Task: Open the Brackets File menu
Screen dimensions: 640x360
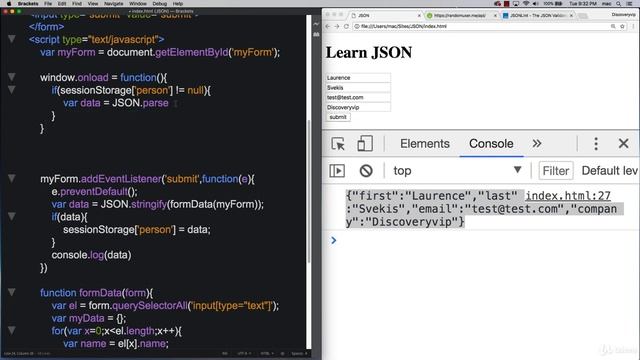Action: point(48,3)
